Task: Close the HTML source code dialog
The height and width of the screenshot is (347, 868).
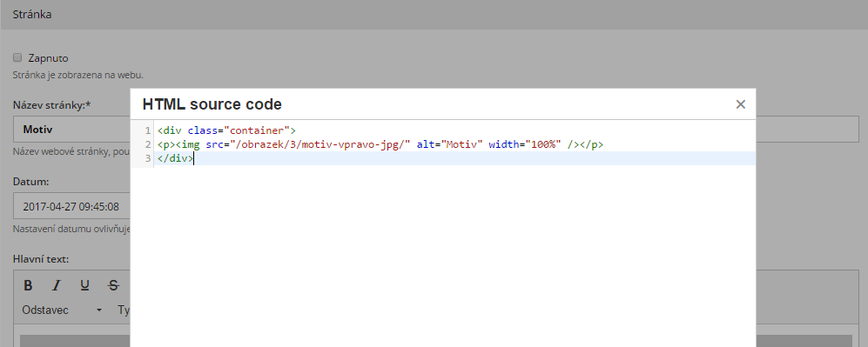Action: coord(741,103)
